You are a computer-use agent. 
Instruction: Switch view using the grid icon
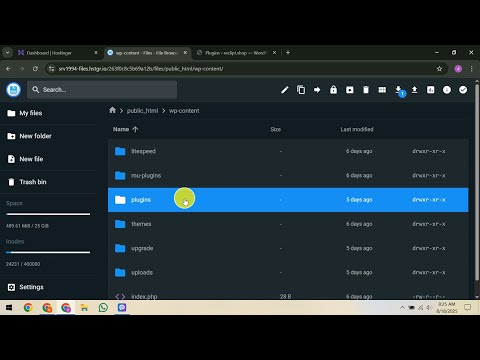pos(382,90)
